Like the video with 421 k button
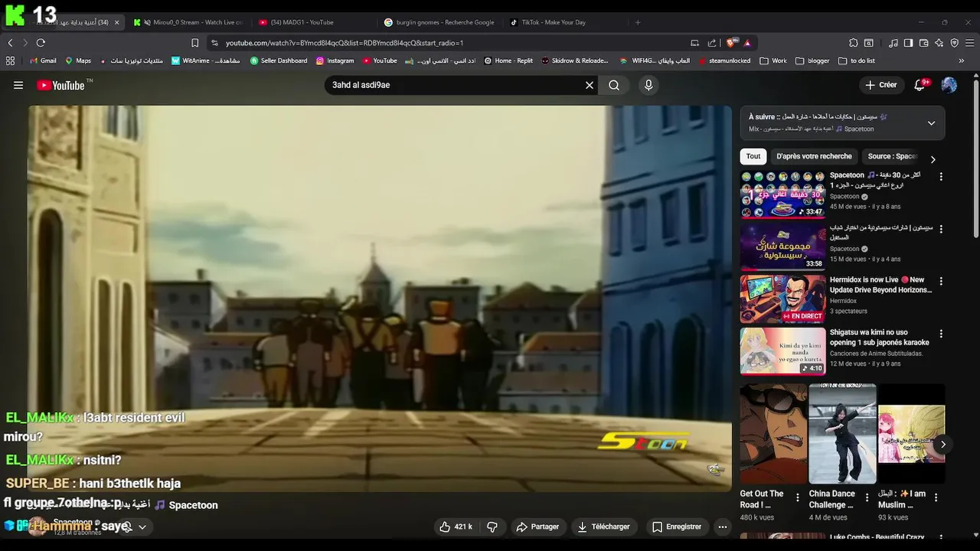Viewport: 980px width, 551px height. click(x=456, y=527)
